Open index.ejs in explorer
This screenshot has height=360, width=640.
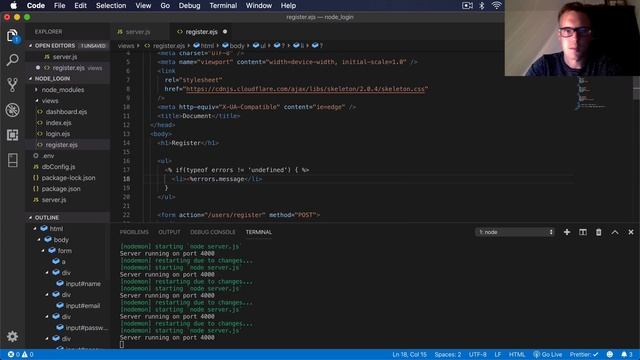(x=58, y=122)
